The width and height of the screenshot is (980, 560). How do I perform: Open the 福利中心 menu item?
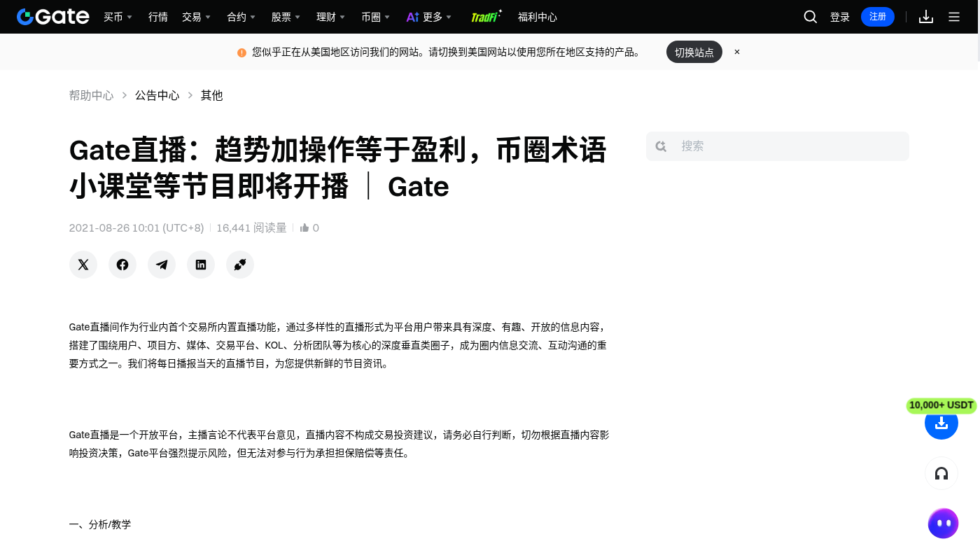pyautogui.click(x=538, y=17)
